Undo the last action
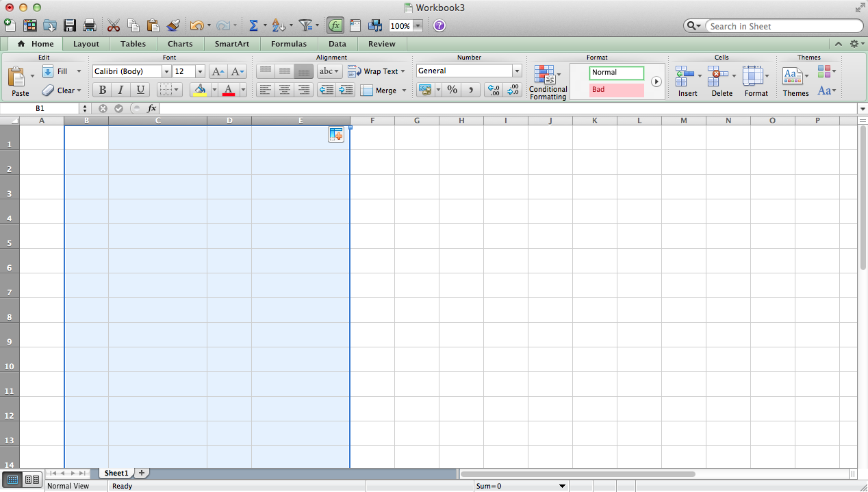The height and width of the screenshot is (492, 868). pos(196,25)
